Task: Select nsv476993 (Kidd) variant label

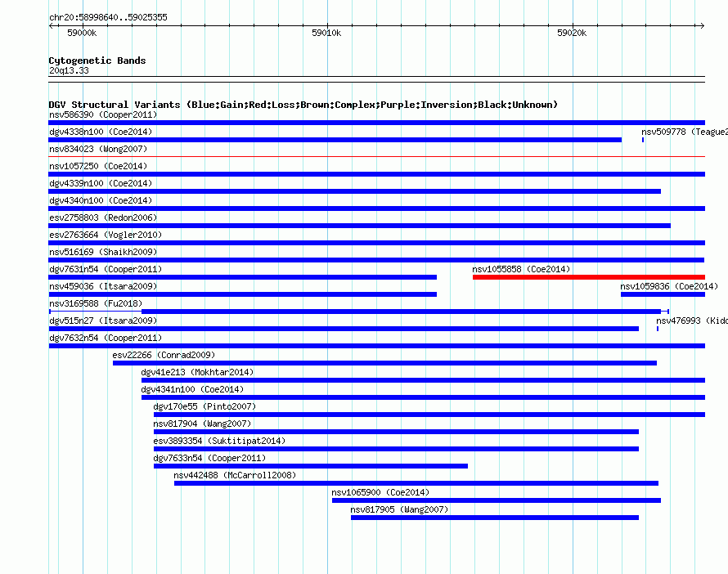Action: [692, 321]
